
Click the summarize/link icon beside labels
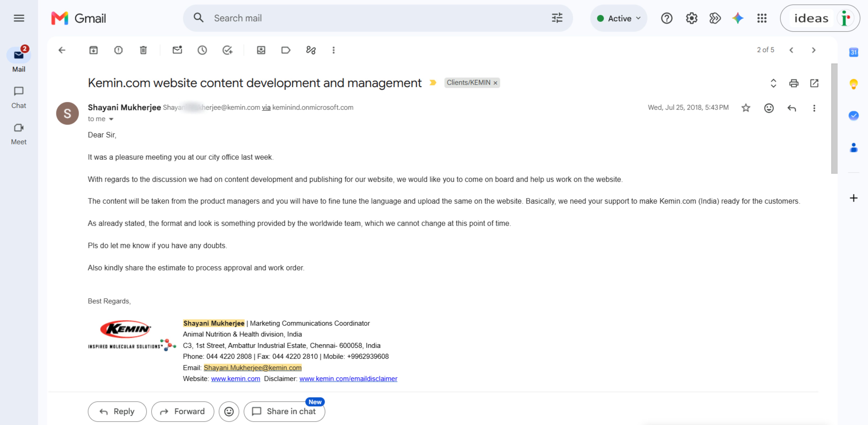tap(311, 50)
